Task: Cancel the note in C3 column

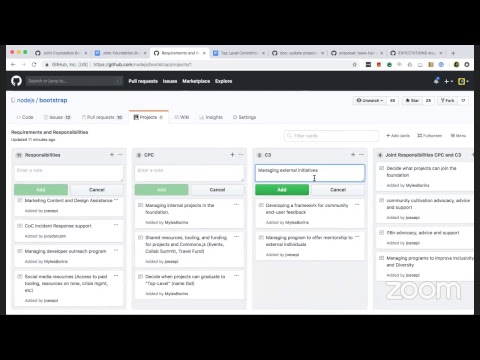Action: point(338,190)
